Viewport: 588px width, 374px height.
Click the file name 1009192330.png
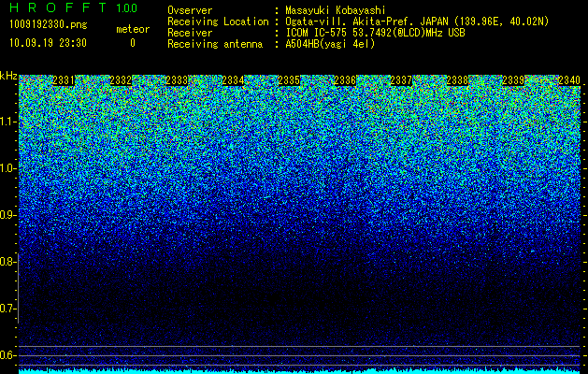point(48,25)
